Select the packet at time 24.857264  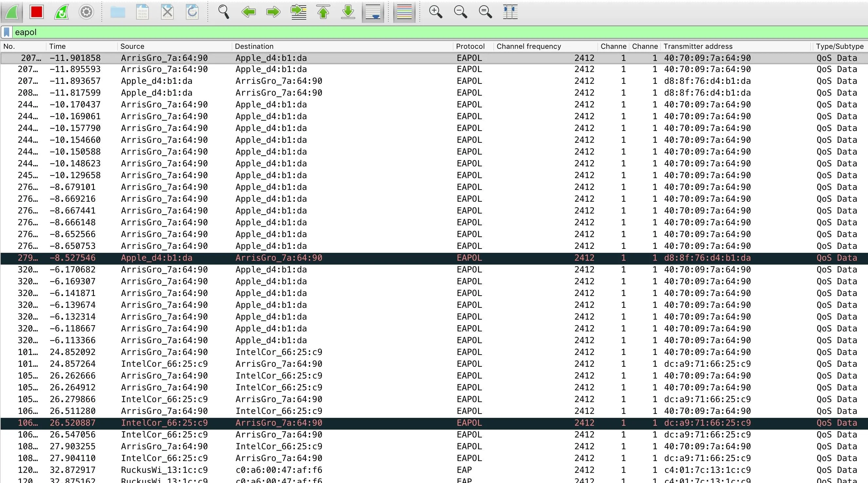[x=434, y=364]
